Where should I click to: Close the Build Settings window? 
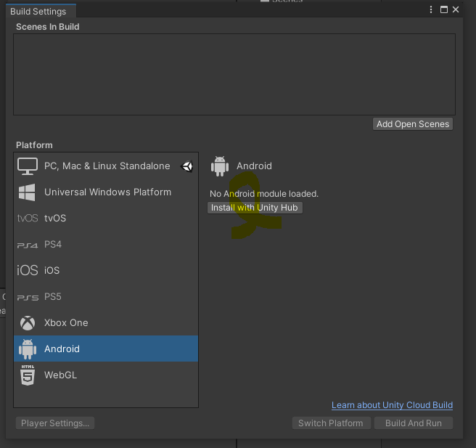[x=456, y=9]
